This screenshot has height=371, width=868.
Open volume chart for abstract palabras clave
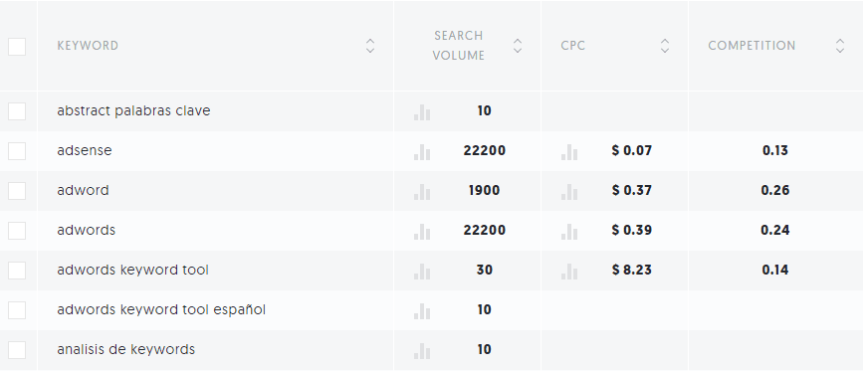pyautogui.click(x=422, y=112)
